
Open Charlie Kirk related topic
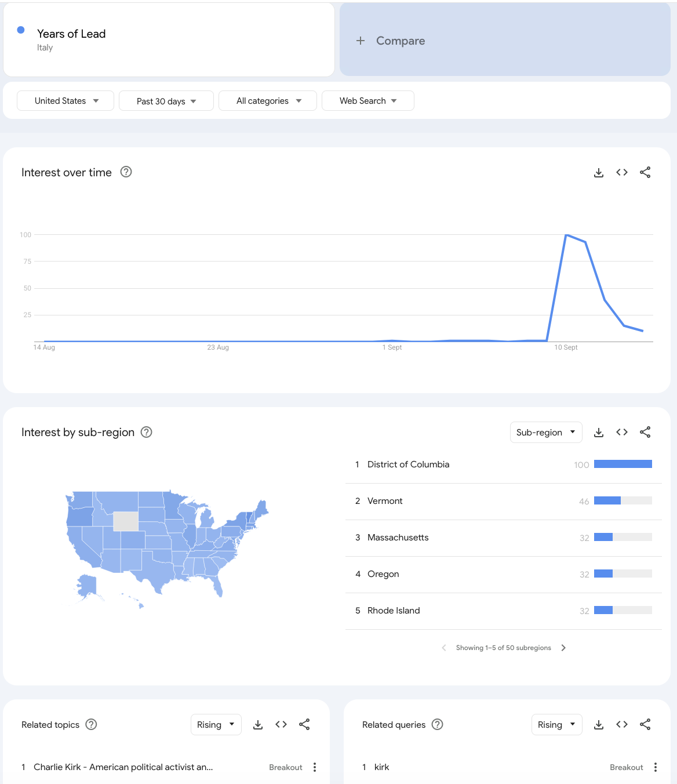123,767
